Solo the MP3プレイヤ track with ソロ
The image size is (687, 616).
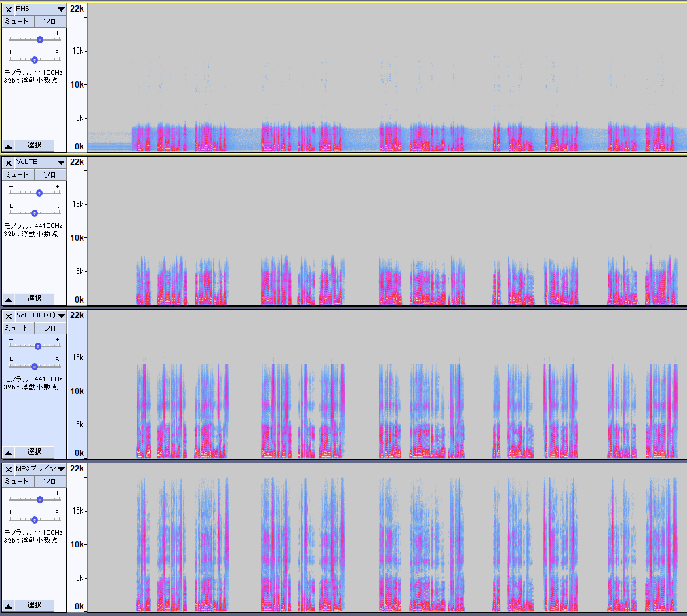[x=50, y=482]
